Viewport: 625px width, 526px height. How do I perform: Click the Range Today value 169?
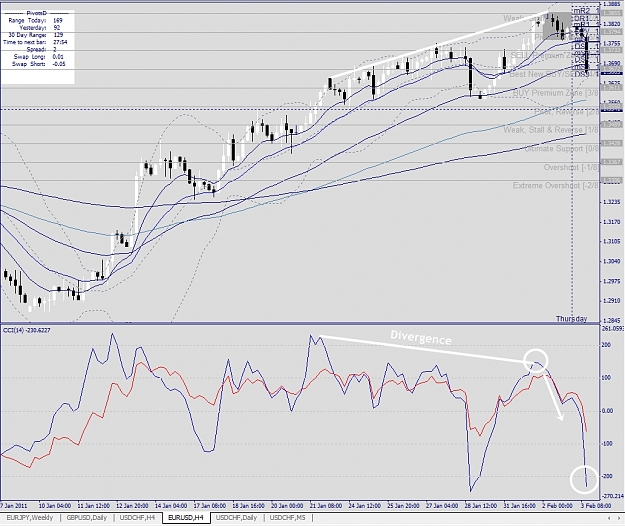pos(57,20)
